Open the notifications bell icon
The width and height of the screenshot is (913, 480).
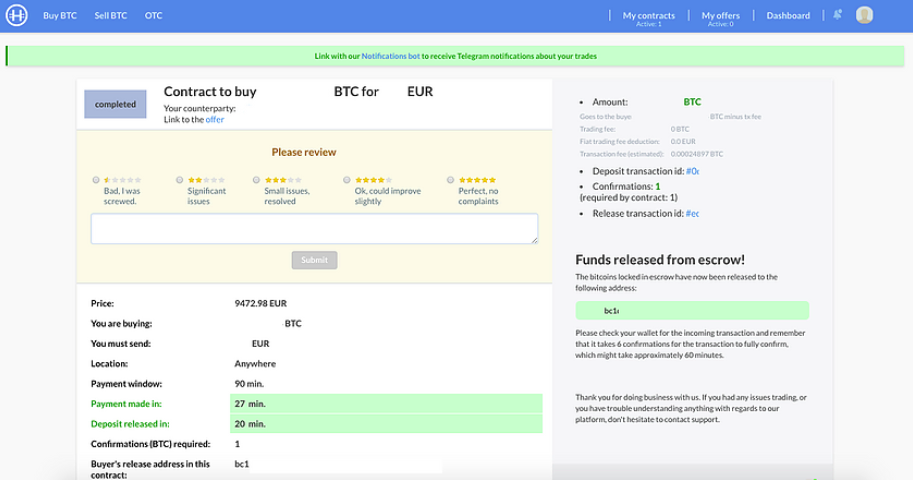837,15
